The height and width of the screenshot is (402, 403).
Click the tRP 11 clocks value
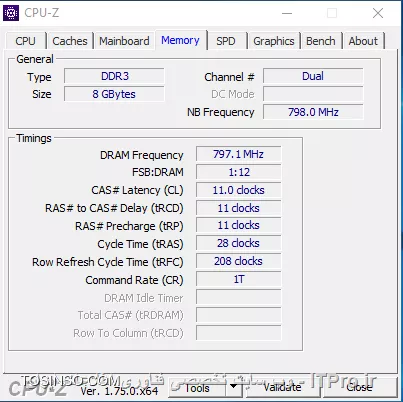point(239,225)
